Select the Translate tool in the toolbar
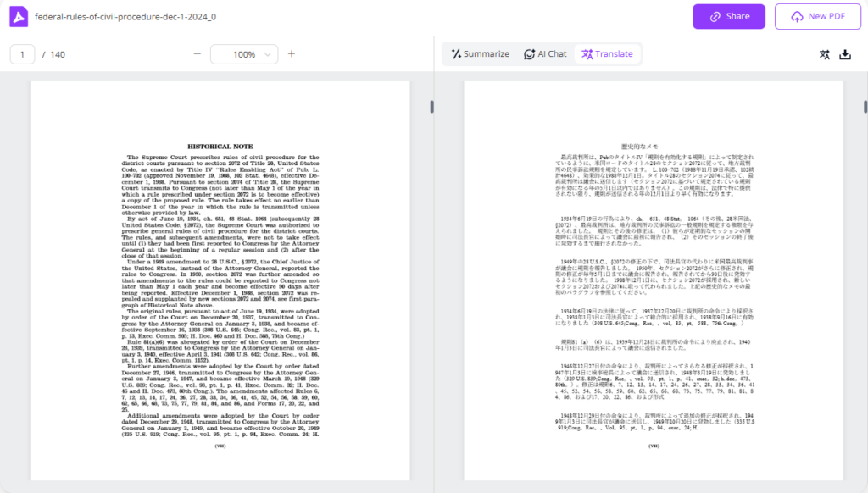Image resolution: width=868 pixels, height=493 pixels. point(608,53)
